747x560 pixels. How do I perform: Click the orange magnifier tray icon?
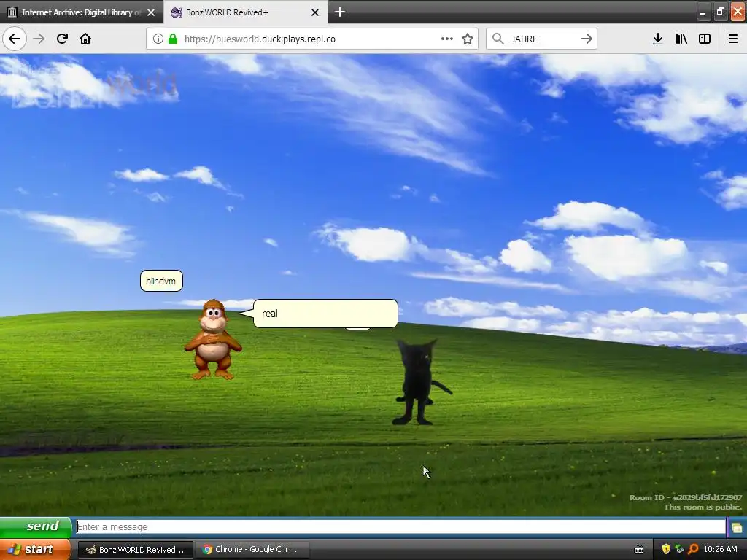693,550
